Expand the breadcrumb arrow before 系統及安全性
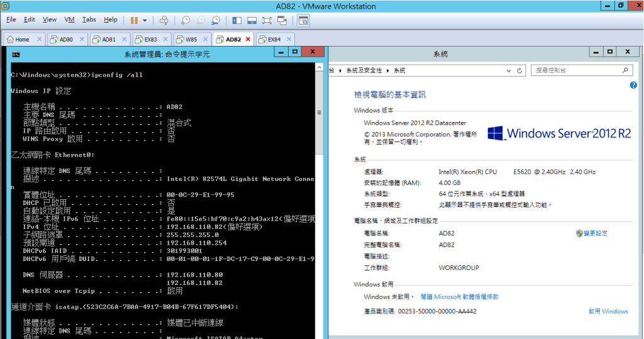This screenshot has height=339, width=644. (341, 70)
